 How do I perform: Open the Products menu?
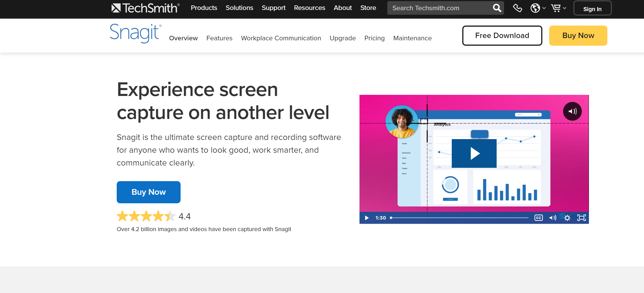(x=204, y=8)
